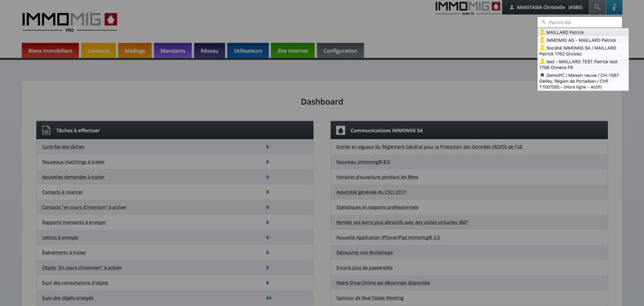Open the Site internet tab
Image resolution: width=644 pixels, height=306 pixels.
292,51
